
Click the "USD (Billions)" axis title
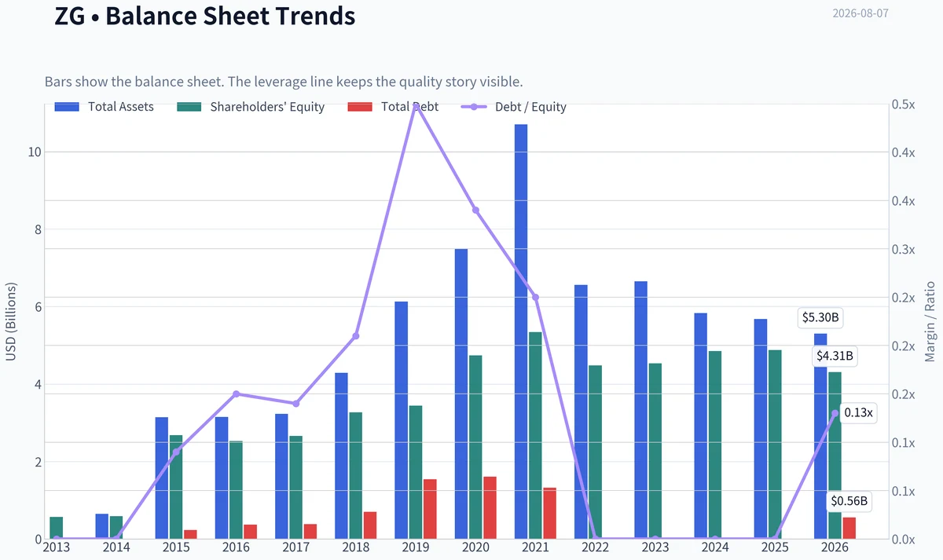point(11,321)
